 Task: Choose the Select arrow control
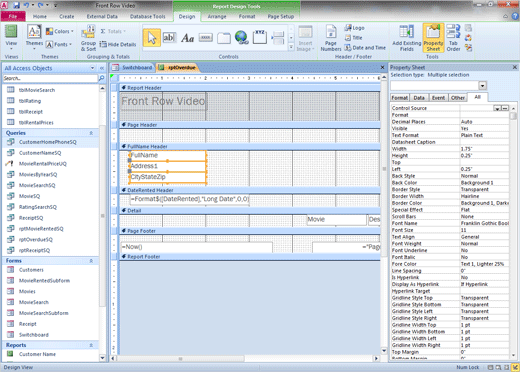point(152,38)
